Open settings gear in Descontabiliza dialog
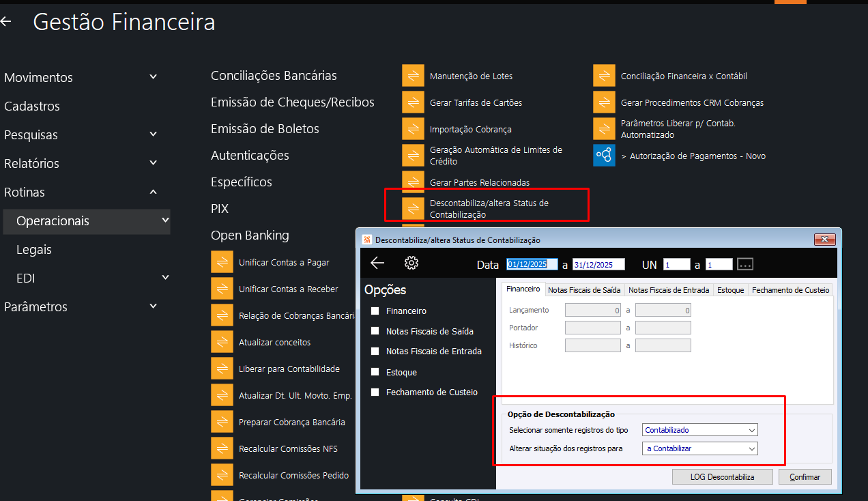The width and height of the screenshot is (868, 501). pyautogui.click(x=411, y=263)
